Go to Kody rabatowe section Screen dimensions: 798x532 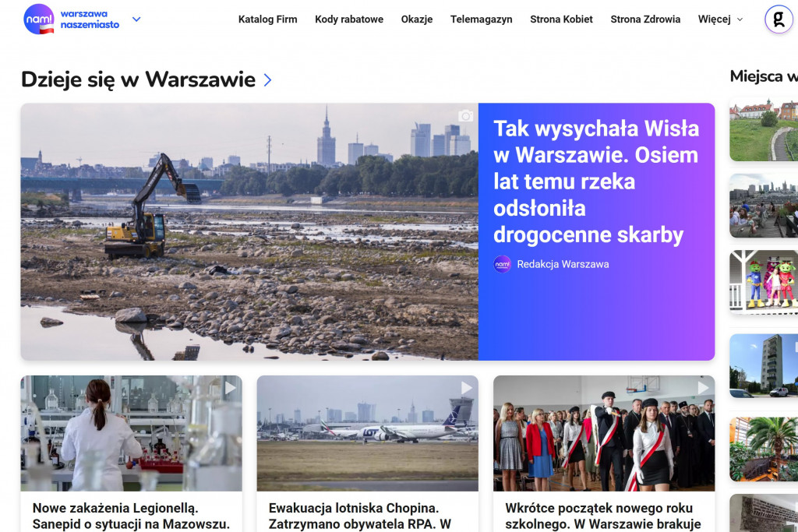pyautogui.click(x=349, y=19)
